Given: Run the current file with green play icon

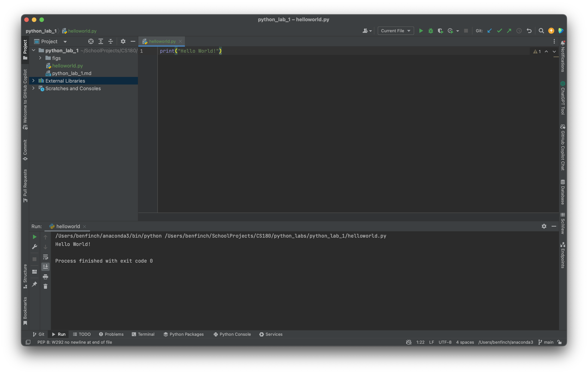Looking at the screenshot, I should point(421,31).
